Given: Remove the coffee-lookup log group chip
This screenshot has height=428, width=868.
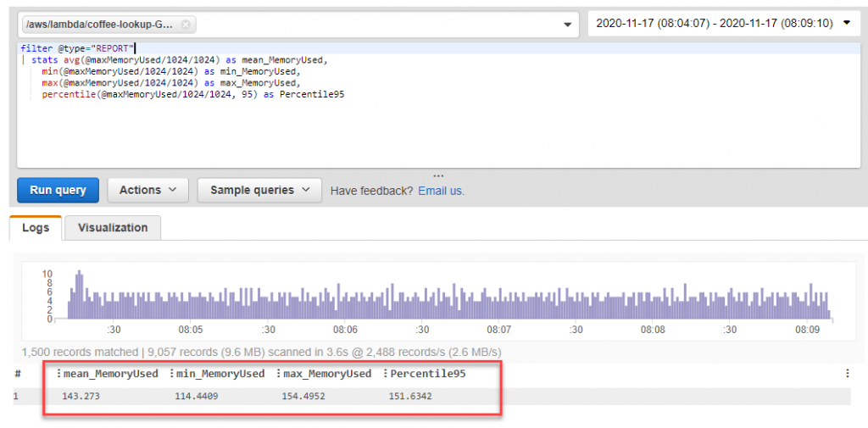Looking at the screenshot, I should pyautogui.click(x=186, y=25).
